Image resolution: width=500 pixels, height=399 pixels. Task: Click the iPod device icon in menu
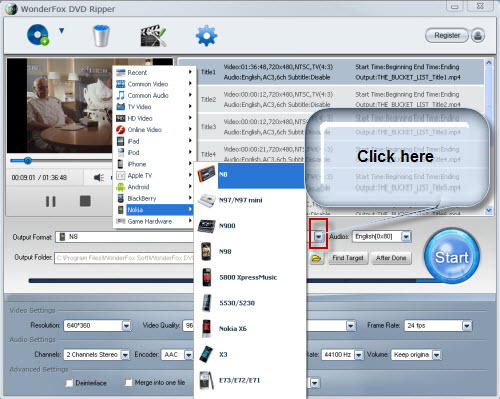(120, 153)
